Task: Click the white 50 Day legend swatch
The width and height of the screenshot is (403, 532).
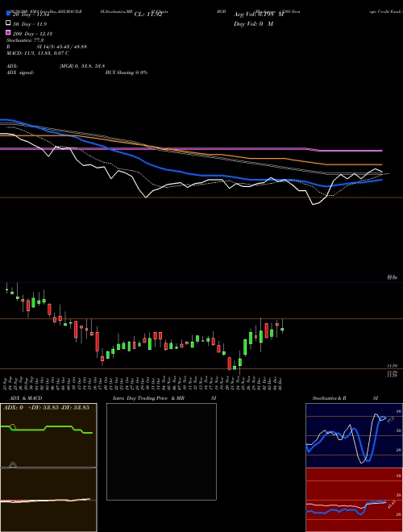Action: 8,23
